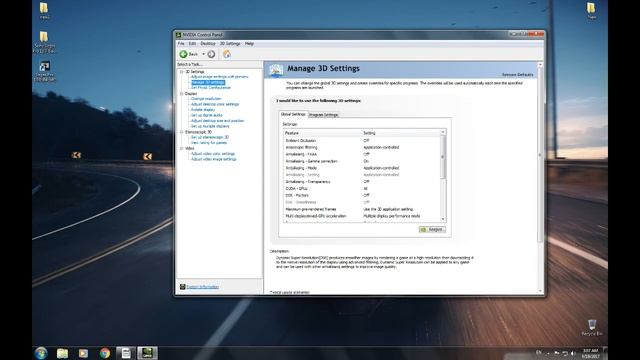Screen dimensions: 640x360
Task: Click the Manage 3D Settings header icon
Action: tap(276, 71)
